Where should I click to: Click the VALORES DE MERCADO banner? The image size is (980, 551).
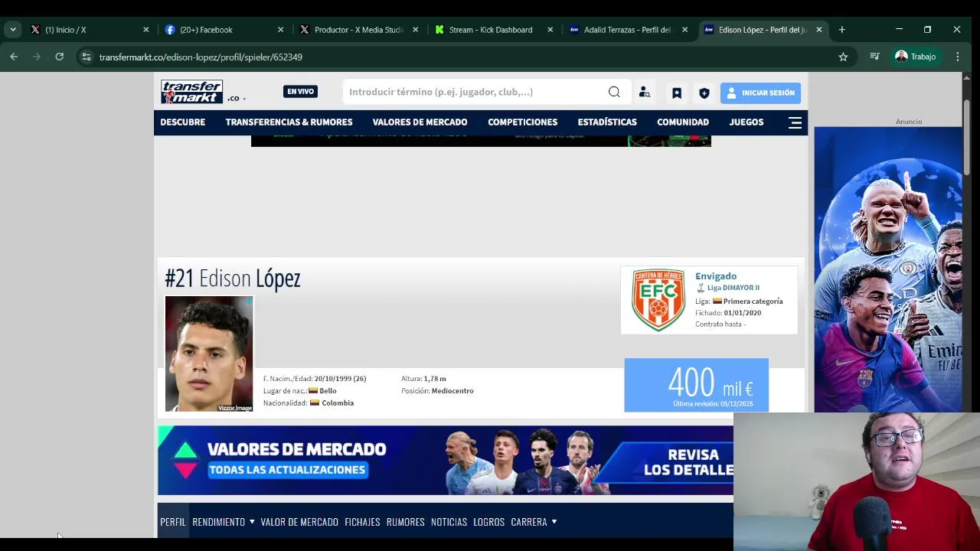coord(446,460)
